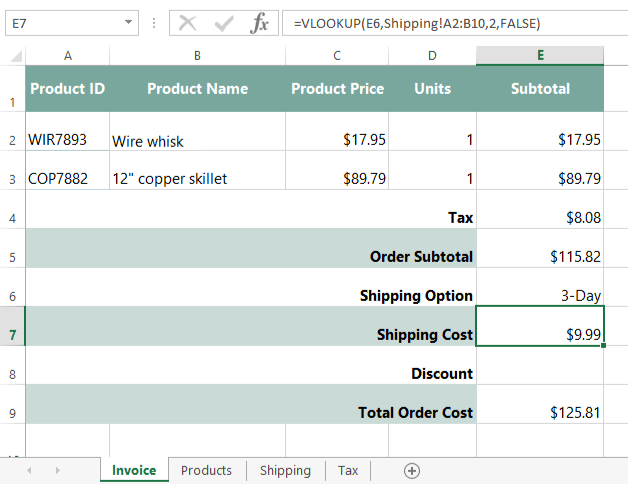Go to the Tax sheet tab
This screenshot has height=484, width=628.
[x=347, y=470]
